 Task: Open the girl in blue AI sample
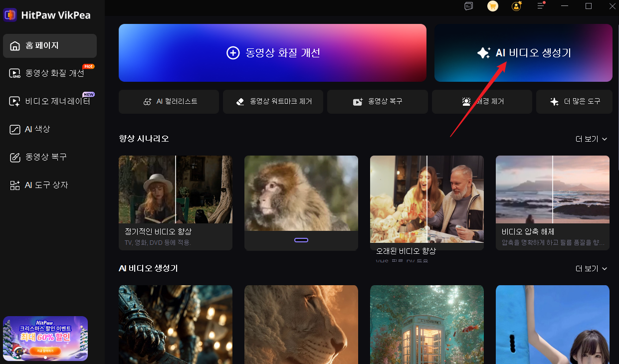(553, 325)
